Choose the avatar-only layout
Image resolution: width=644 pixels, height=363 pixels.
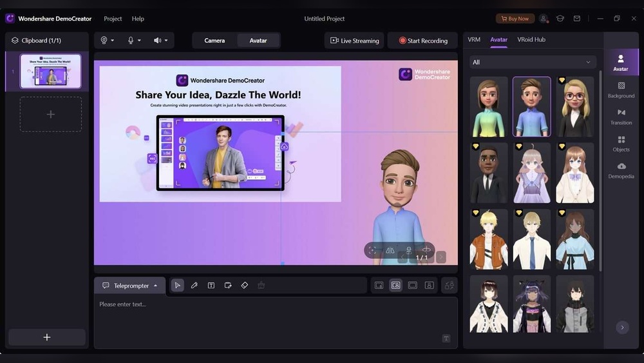point(429,285)
